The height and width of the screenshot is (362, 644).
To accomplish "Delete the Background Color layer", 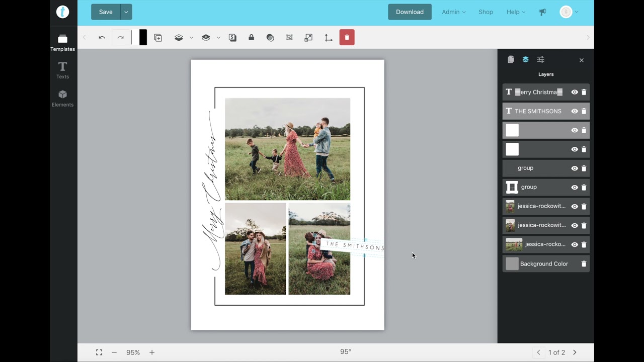I will pyautogui.click(x=584, y=263).
